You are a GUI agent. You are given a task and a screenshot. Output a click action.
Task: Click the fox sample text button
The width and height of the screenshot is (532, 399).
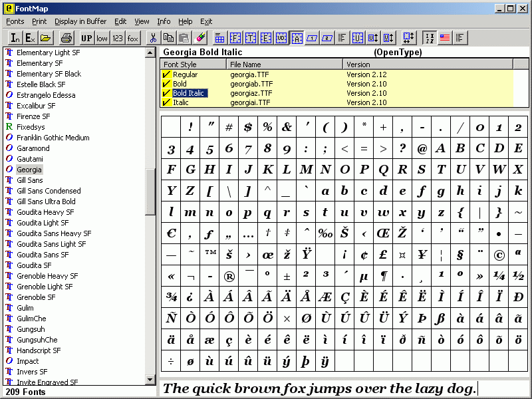click(x=132, y=38)
